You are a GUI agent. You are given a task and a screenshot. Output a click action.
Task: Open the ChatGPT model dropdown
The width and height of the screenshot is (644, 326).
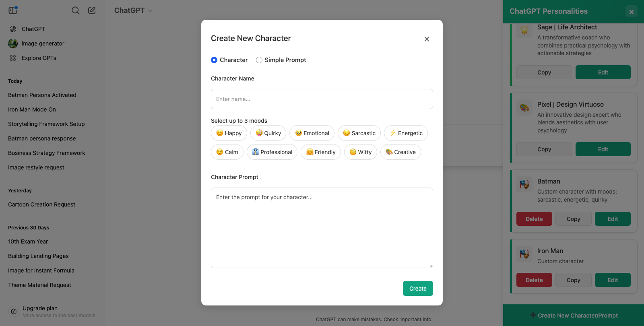coord(133,10)
